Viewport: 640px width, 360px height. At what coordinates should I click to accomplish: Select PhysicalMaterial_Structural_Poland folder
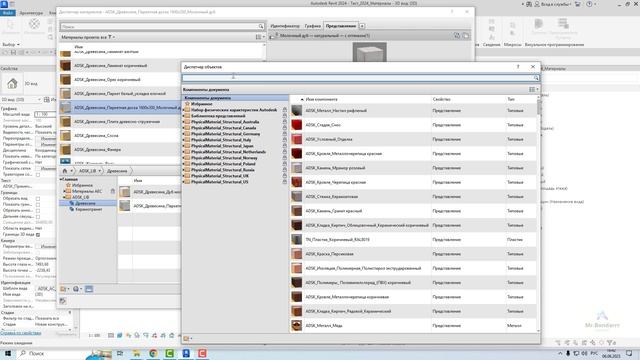[223, 164]
